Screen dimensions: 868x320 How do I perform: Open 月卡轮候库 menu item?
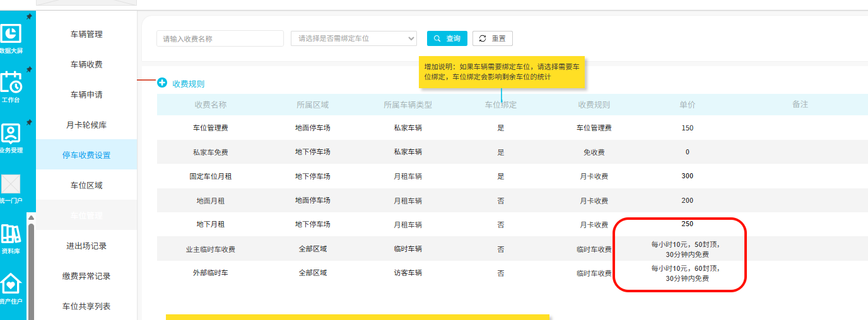tap(86, 125)
